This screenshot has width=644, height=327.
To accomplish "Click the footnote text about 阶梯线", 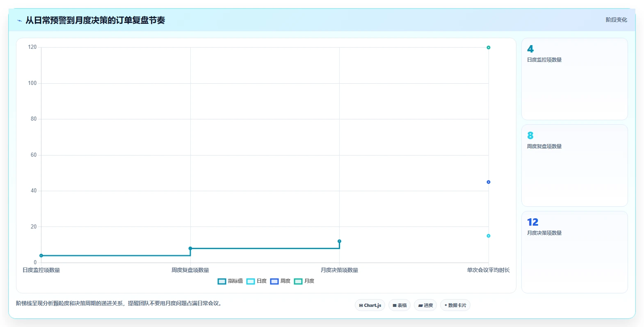I will (x=119, y=304).
